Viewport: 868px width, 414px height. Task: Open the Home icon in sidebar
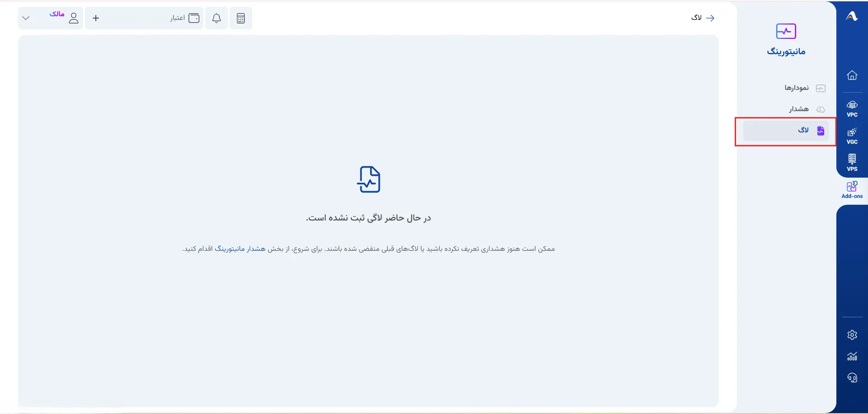tap(852, 75)
